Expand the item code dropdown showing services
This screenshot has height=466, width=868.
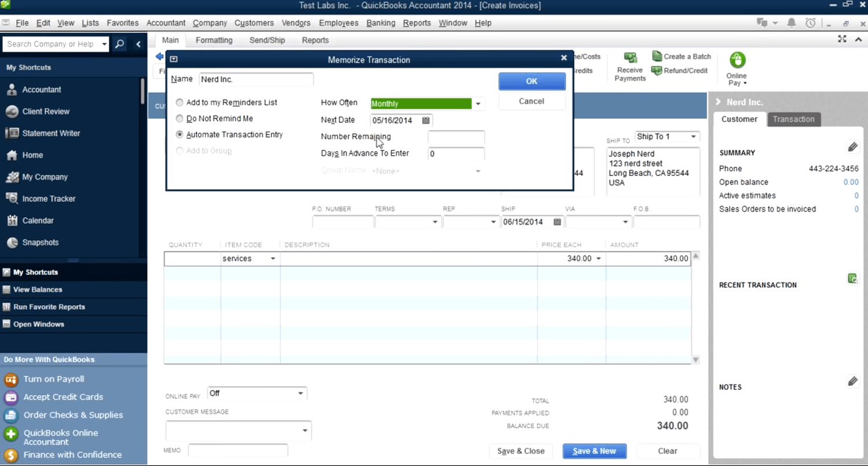(x=272, y=258)
